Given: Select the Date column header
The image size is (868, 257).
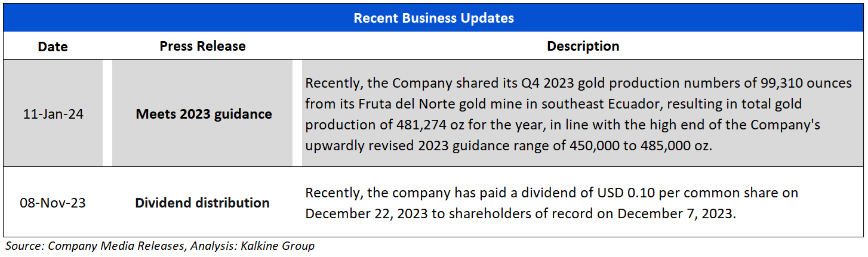Looking at the screenshot, I should click(x=53, y=46).
